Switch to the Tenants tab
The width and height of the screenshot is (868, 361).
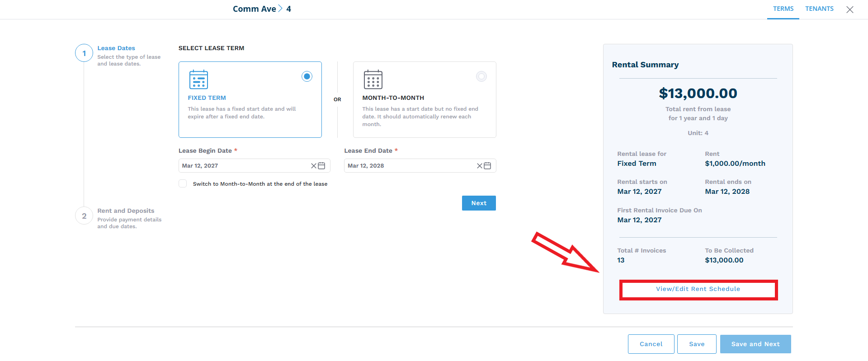tap(819, 9)
